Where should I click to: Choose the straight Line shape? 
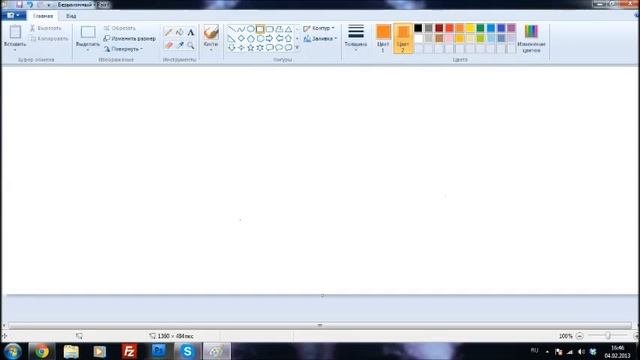pos(231,29)
